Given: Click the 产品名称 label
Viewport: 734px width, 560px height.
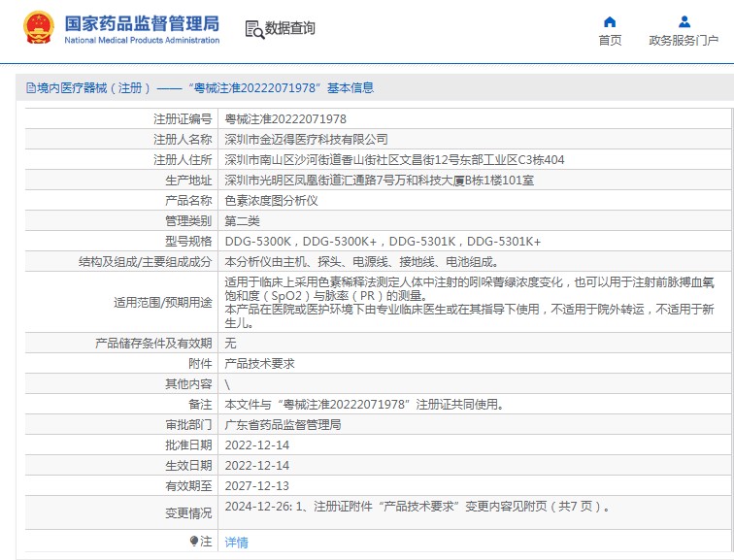Looking at the screenshot, I should pyautogui.click(x=188, y=201).
